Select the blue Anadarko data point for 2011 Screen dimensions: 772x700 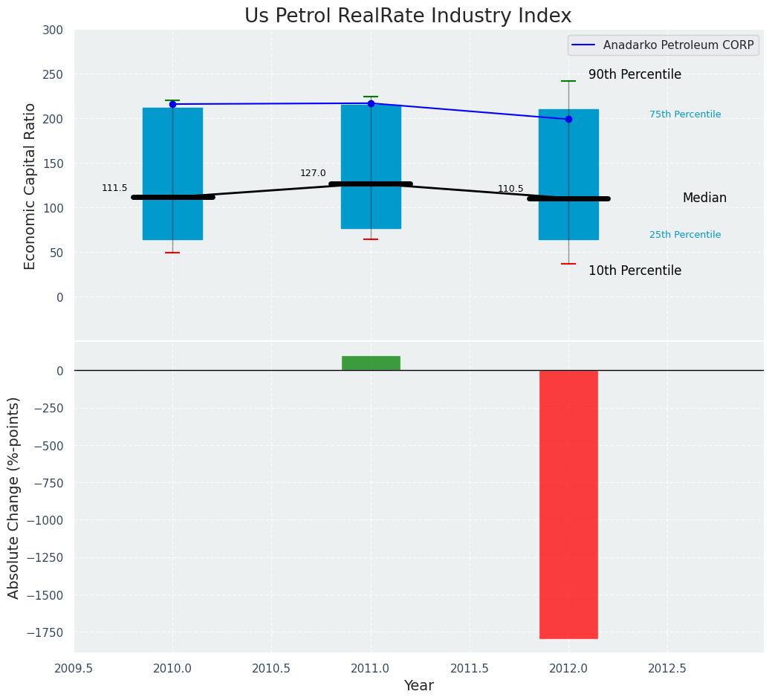point(371,103)
